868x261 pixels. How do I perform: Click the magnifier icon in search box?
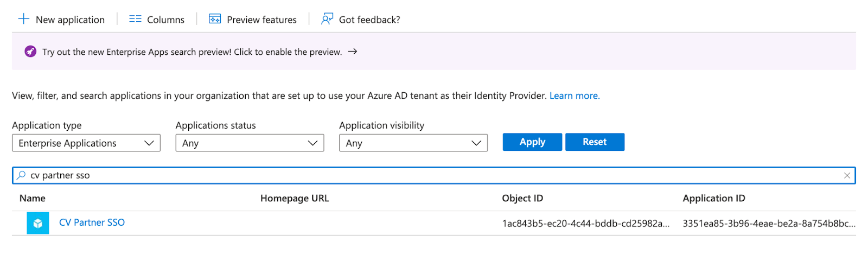tap(21, 175)
